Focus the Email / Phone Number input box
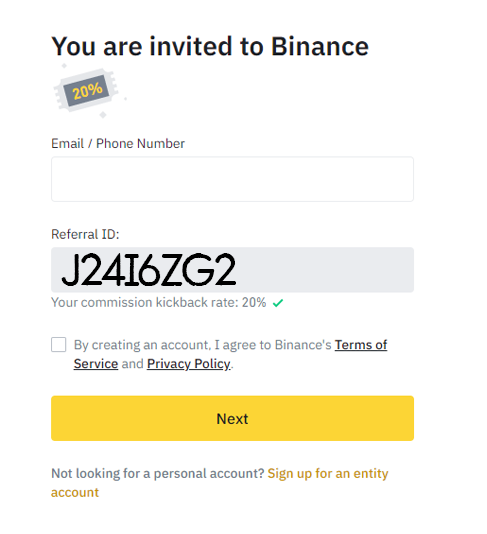 click(x=232, y=179)
